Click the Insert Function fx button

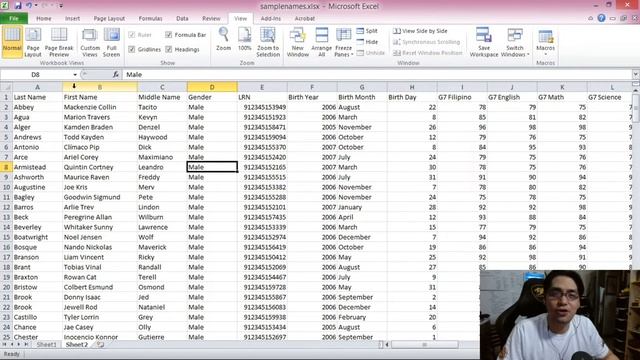coord(116,74)
